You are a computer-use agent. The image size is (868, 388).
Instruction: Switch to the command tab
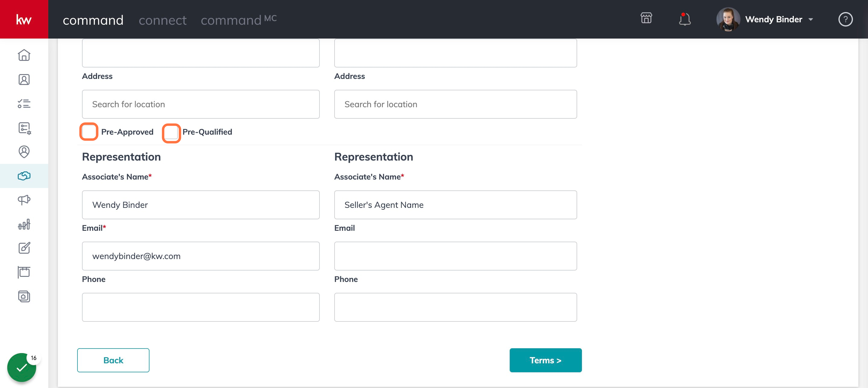(x=93, y=20)
